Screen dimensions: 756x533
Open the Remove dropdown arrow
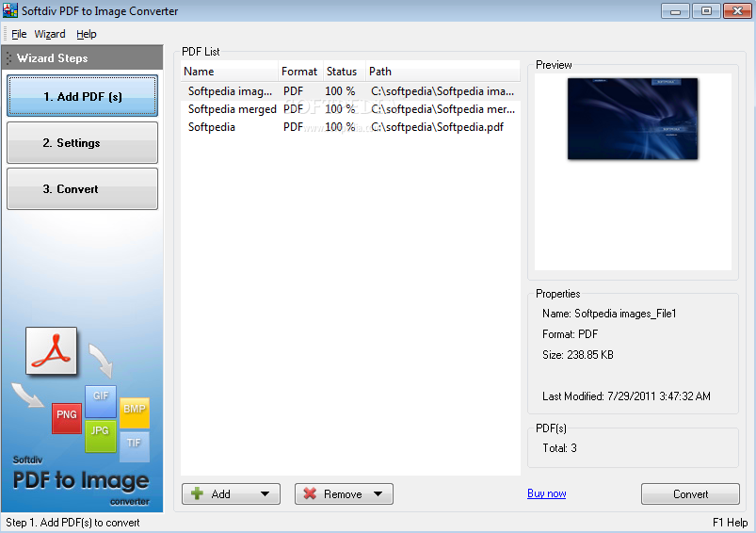coord(378,494)
